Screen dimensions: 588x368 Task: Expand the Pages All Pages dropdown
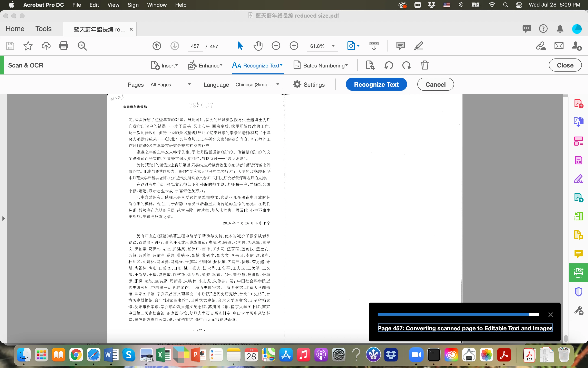click(x=170, y=84)
